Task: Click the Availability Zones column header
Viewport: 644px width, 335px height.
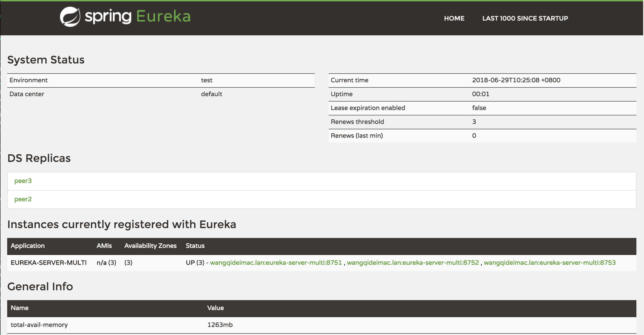Action: [x=150, y=246]
